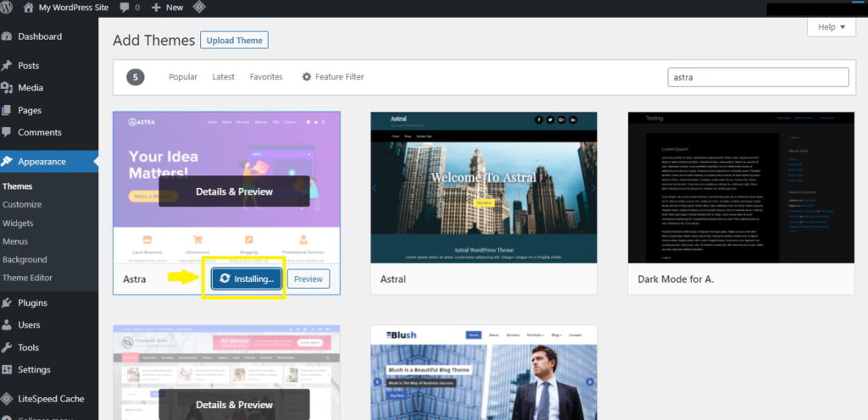Click the Pages sidebar icon
The height and width of the screenshot is (420, 868).
pyautogui.click(x=7, y=111)
